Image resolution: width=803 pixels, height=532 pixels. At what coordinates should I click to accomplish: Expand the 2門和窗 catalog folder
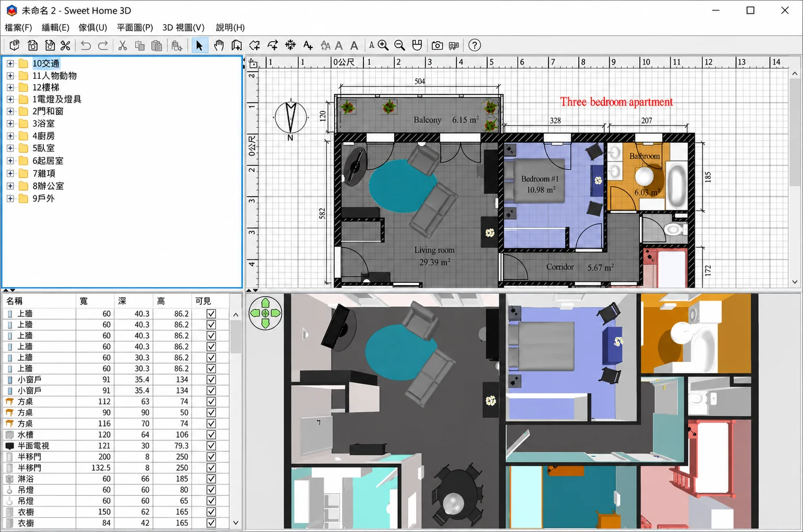[x=10, y=111]
